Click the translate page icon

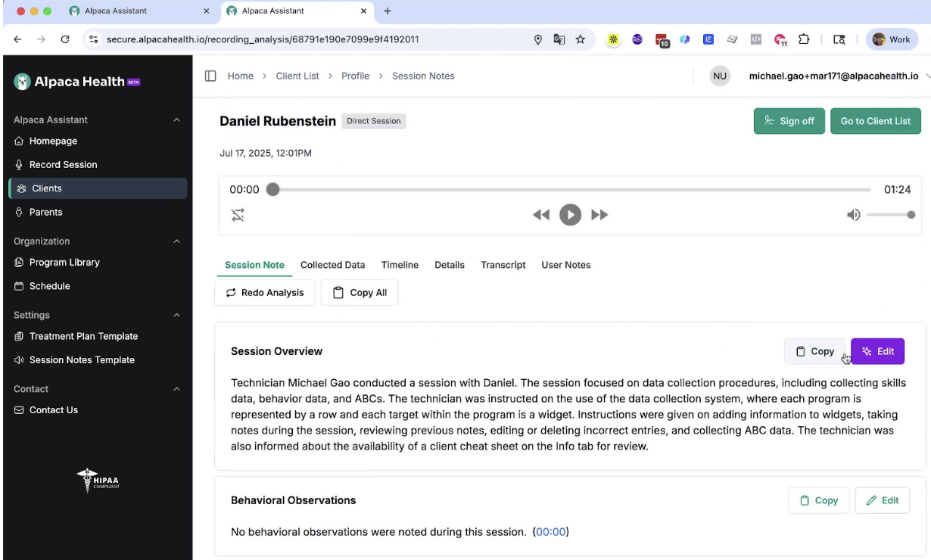click(559, 39)
